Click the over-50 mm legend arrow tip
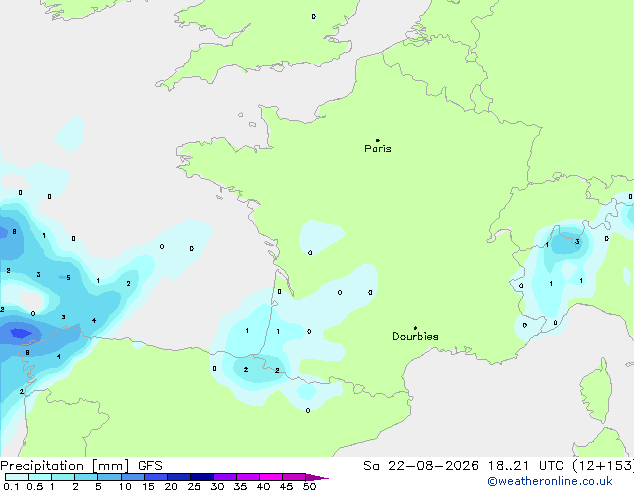Image resolution: width=634 pixels, height=490 pixels. coord(317,477)
